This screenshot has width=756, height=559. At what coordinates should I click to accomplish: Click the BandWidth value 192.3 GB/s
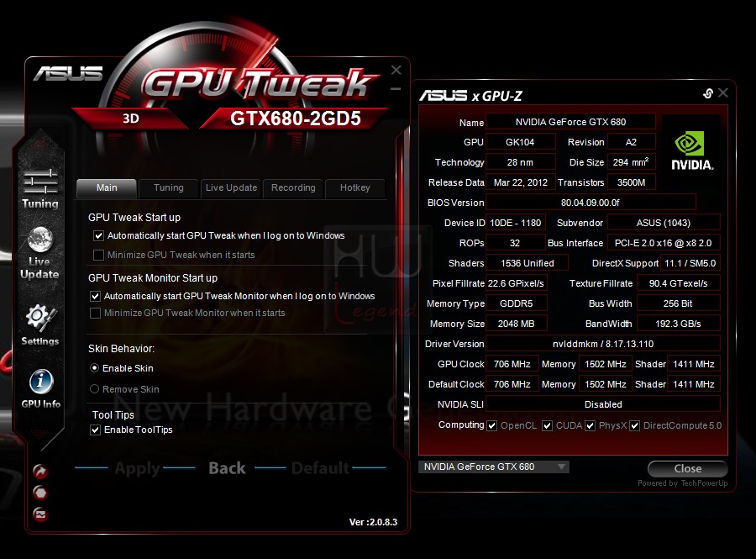pos(678,324)
